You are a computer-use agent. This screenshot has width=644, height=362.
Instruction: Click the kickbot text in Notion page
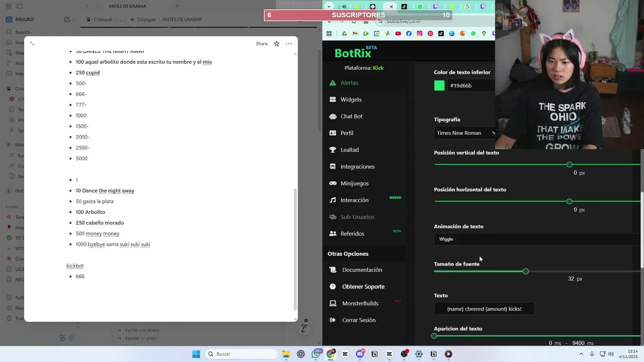75,265
